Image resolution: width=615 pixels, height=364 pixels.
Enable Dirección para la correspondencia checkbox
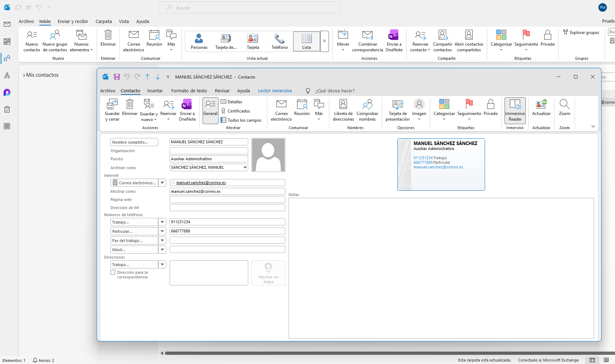pos(113,272)
